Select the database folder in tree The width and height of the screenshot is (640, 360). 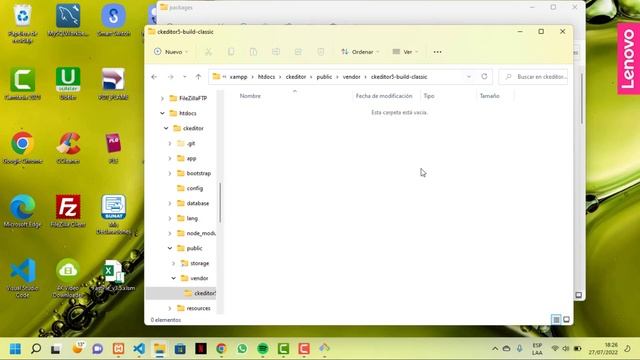pyautogui.click(x=193, y=203)
